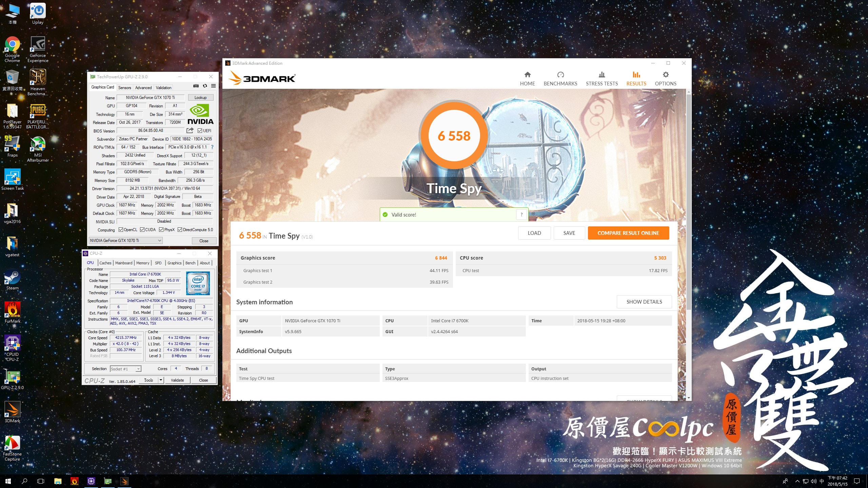
Task: Switch to CPU-Z About tab
Action: [205, 263]
